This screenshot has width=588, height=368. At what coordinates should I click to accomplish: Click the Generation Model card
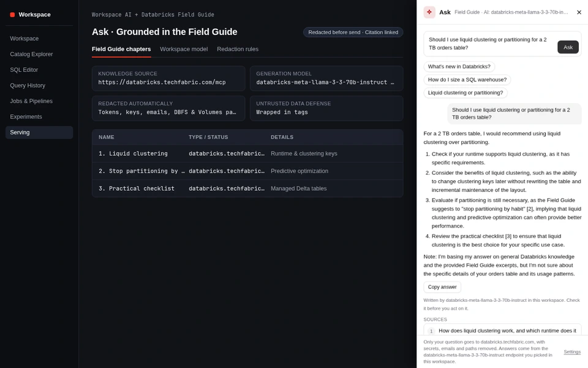click(x=326, y=79)
